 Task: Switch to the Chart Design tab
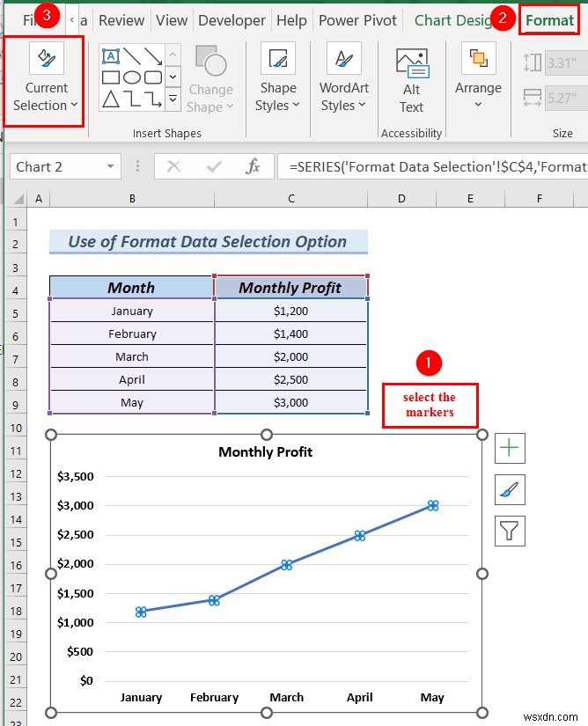pyautogui.click(x=453, y=20)
